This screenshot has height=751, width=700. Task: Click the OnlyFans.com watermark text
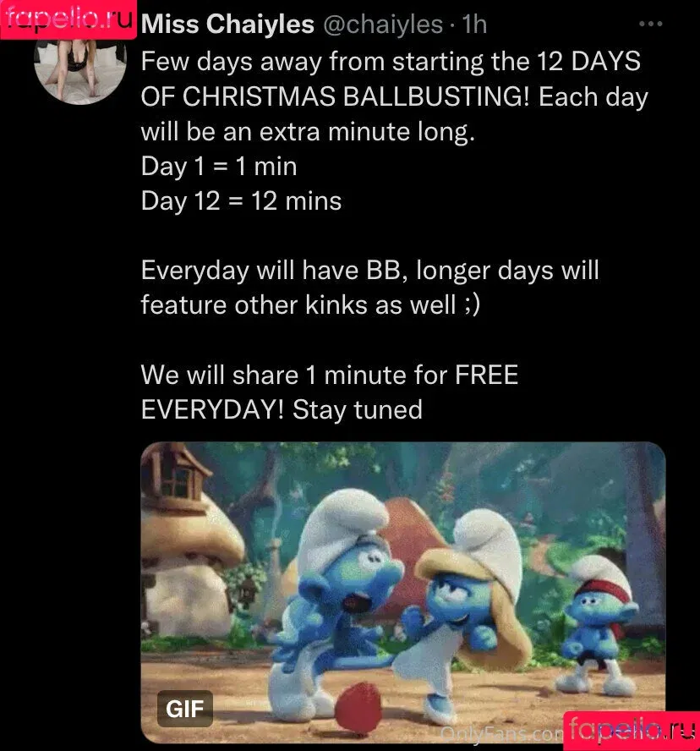click(x=500, y=733)
